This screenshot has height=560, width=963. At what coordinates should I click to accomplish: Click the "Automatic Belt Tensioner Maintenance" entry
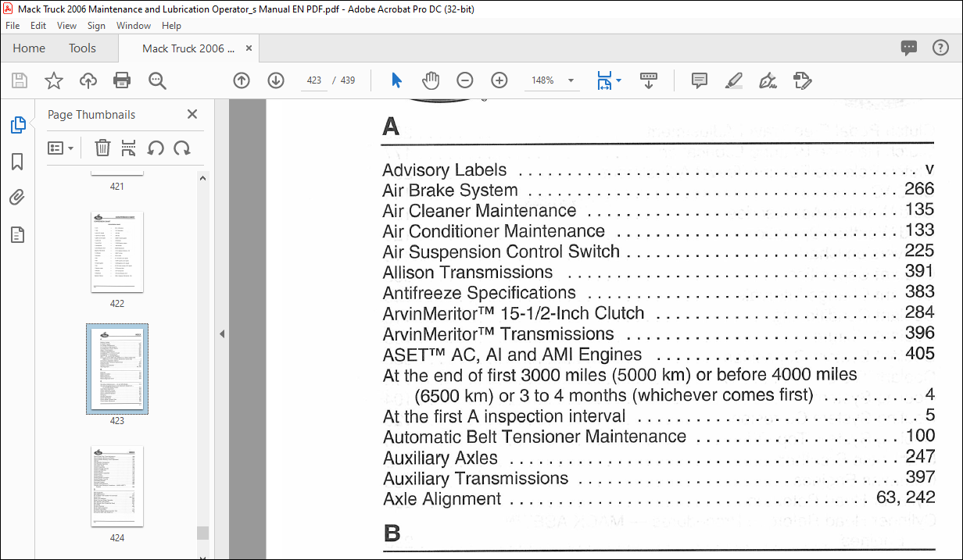pyautogui.click(x=535, y=437)
